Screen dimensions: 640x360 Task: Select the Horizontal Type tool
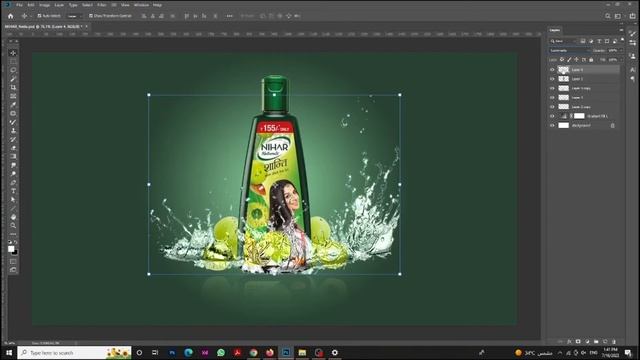click(13, 191)
